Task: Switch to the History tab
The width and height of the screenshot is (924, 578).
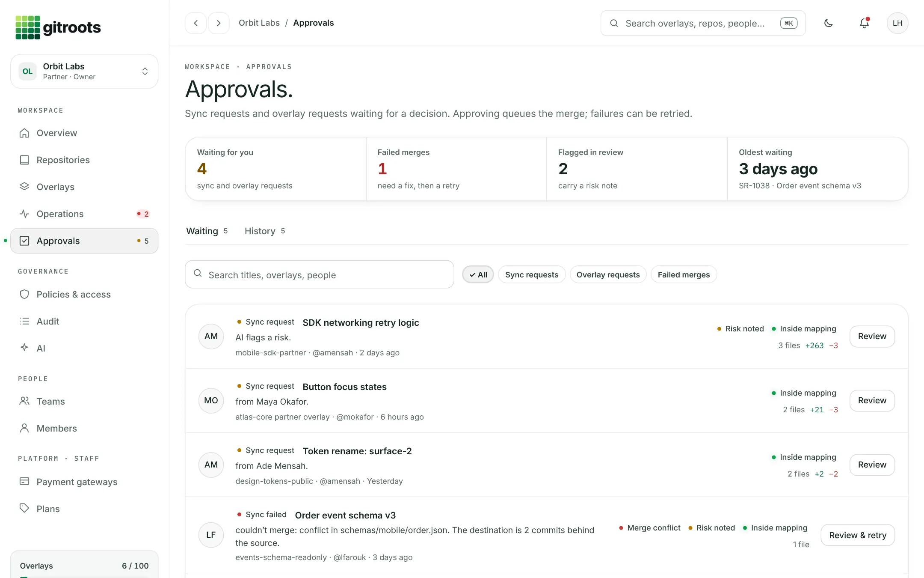Action: pyautogui.click(x=265, y=231)
